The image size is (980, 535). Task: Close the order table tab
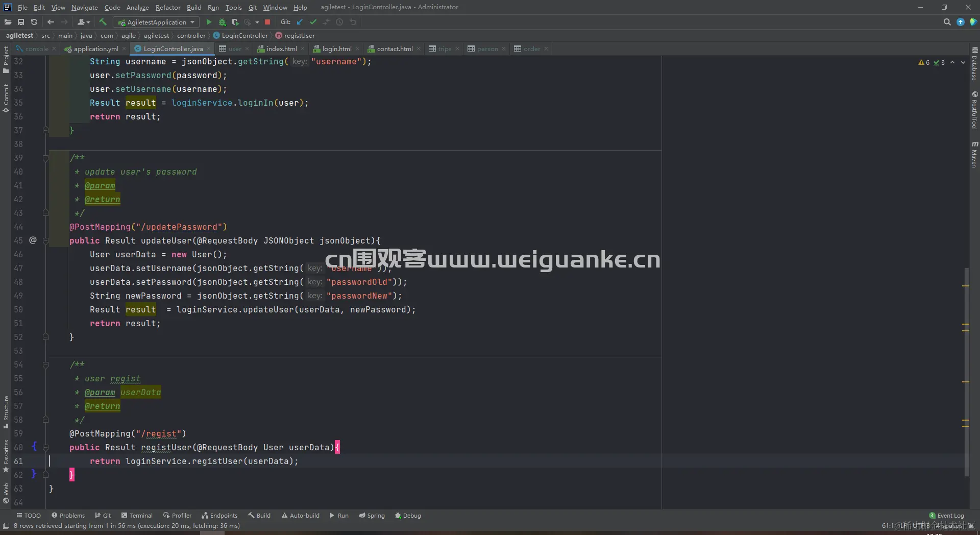[546, 49]
